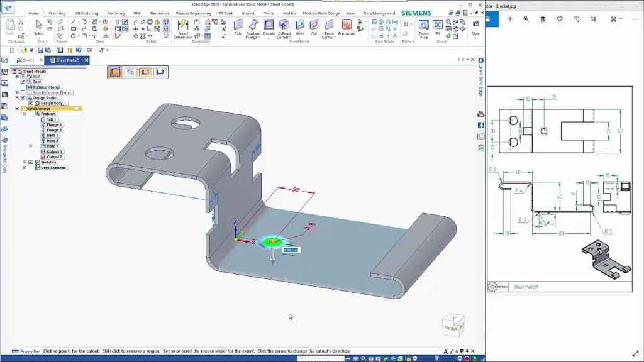644x362 pixels.
Task: Collapse the Hole 1 node
Action: point(30,146)
